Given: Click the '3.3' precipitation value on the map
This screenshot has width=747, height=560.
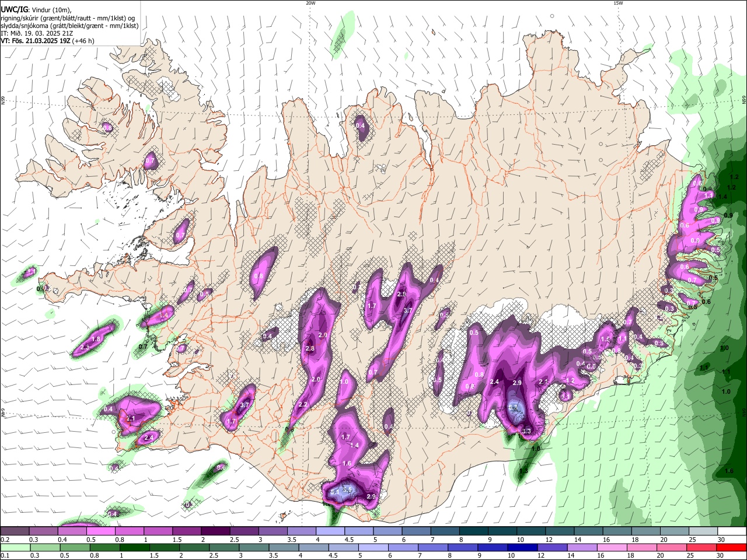Looking at the screenshot, I should (527, 432).
